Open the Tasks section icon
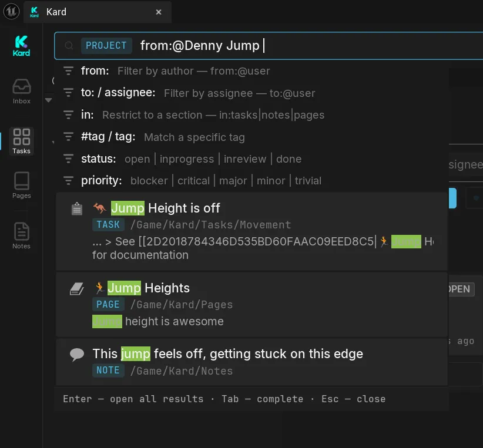This screenshot has height=448, width=483. coord(22,141)
